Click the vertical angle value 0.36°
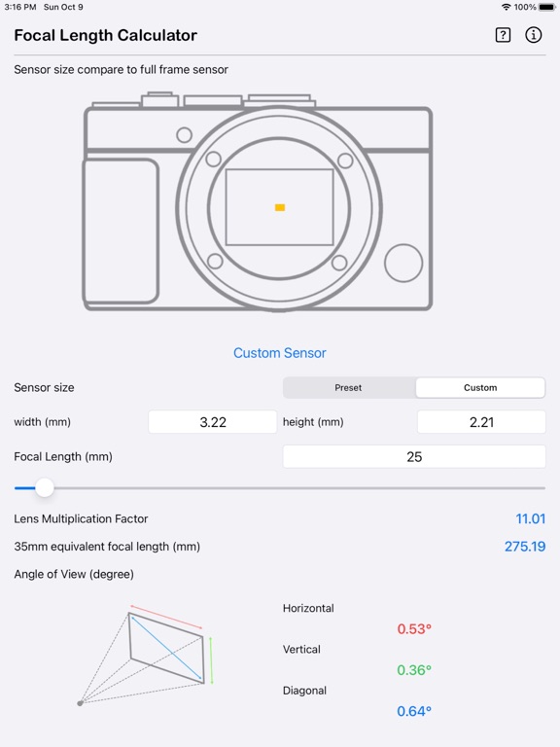Image resolution: width=560 pixels, height=747 pixels. tap(414, 670)
